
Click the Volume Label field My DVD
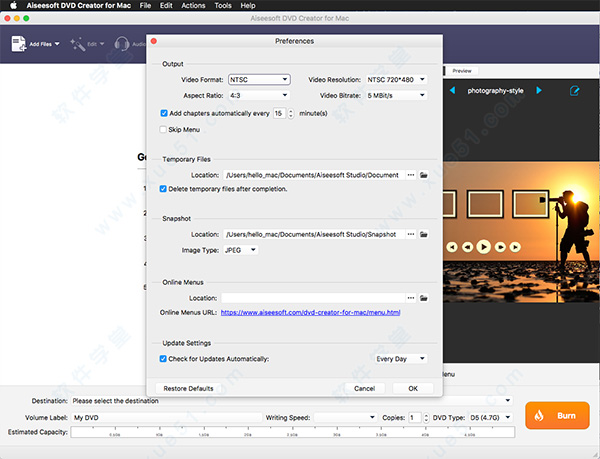(x=166, y=417)
